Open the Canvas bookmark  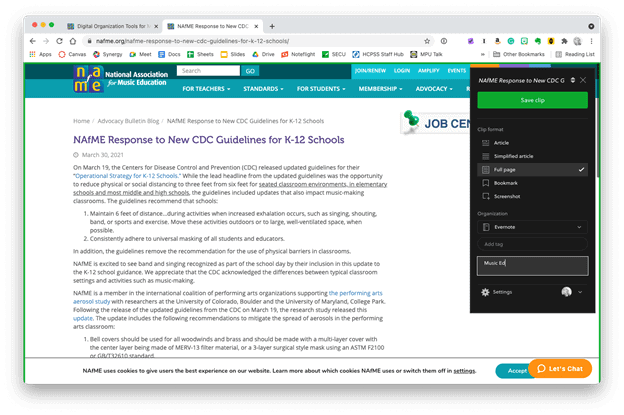coord(72,54)
